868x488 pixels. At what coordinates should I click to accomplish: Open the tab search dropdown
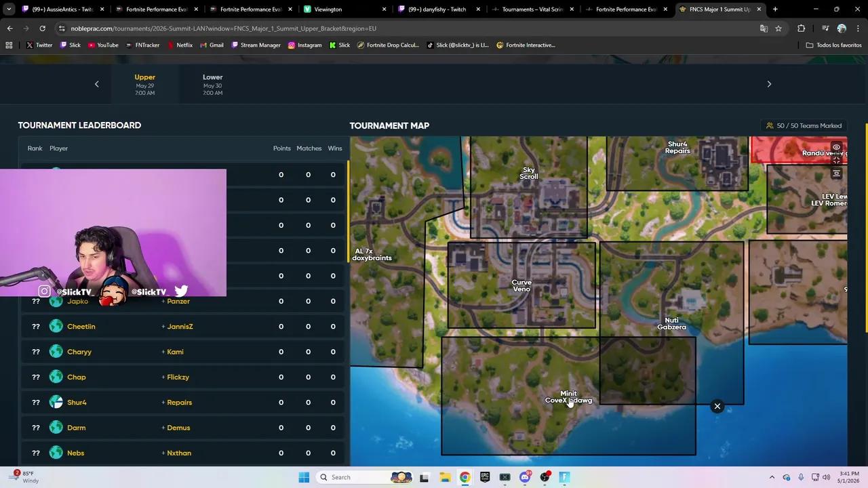point(9,9)
